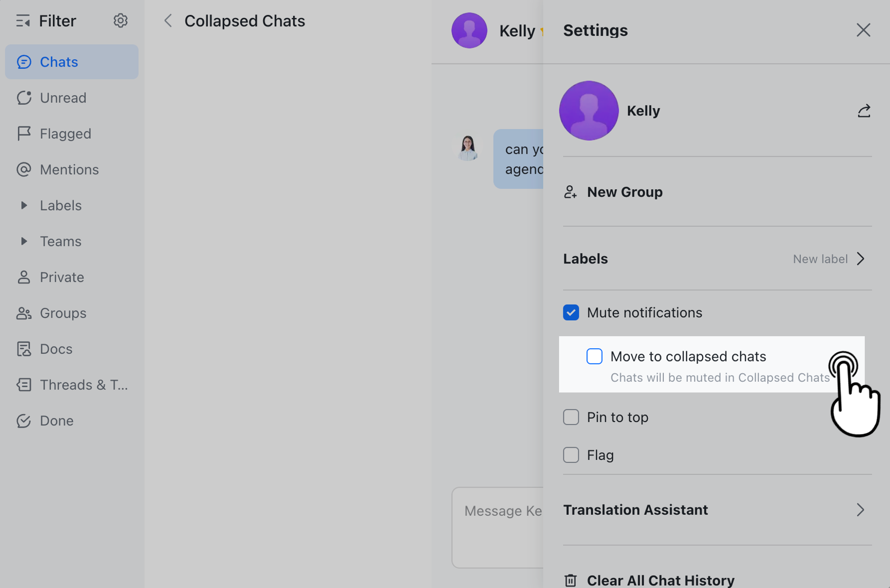The height and width of the screenshot is (588, 890).
Task: Select the Chats filter icon
Action: (24, 62)
